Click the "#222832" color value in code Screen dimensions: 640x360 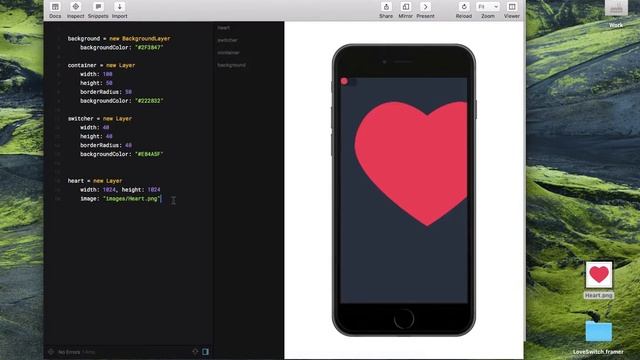[x=149, y=101]
